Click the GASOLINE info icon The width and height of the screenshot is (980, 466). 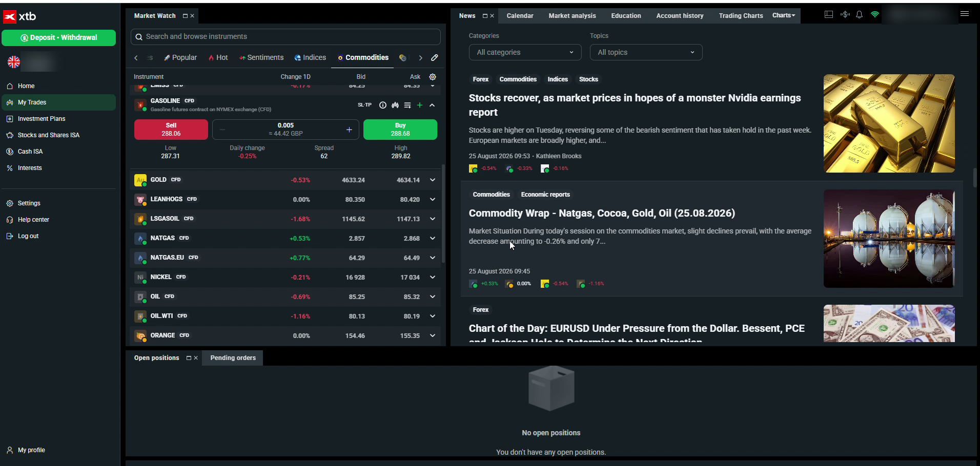pos(382,105)
